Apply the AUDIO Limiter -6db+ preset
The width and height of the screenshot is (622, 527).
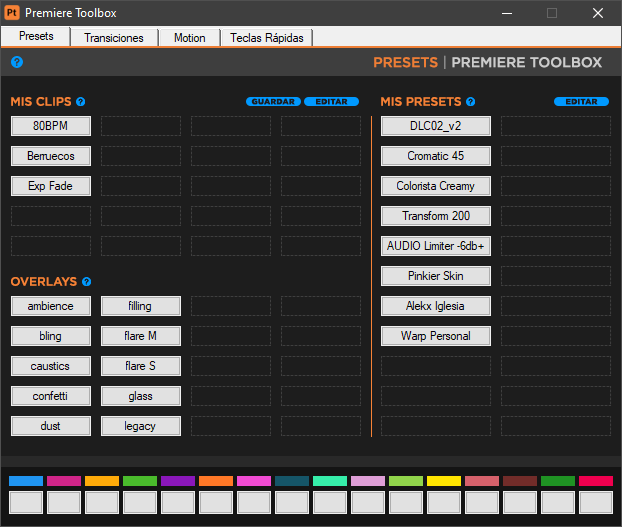tap(436, 246)
